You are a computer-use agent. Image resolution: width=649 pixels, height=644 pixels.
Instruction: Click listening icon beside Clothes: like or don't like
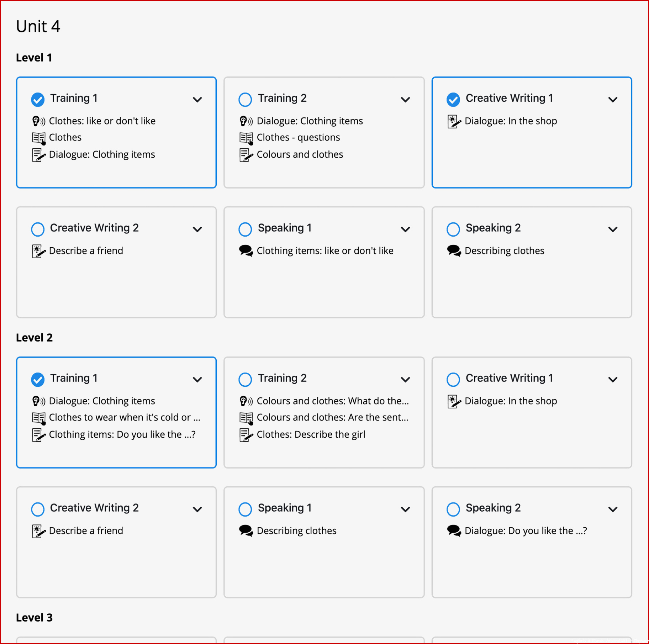pos(38,121)
